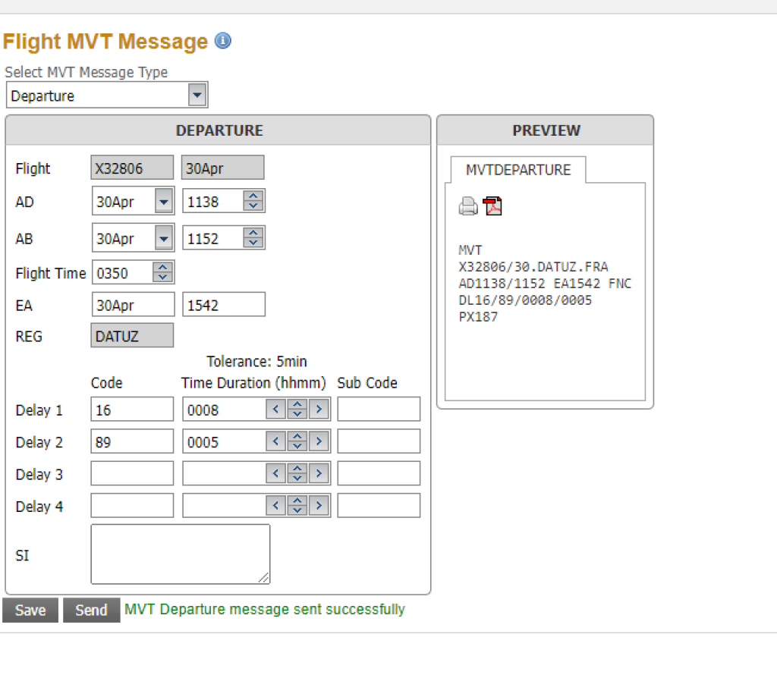Click right arrow on Delay 3 duration

click(x=319, y=474)
